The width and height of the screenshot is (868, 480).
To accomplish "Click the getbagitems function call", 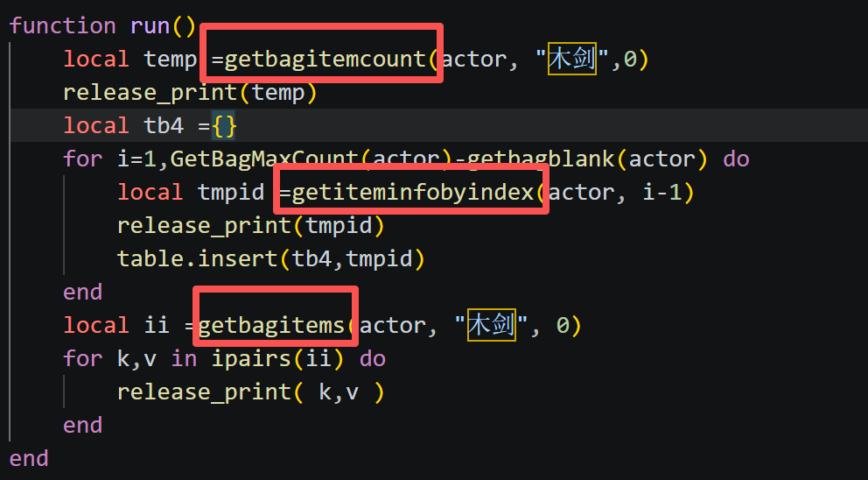I will pyautogui.click(x=271, y=325).
